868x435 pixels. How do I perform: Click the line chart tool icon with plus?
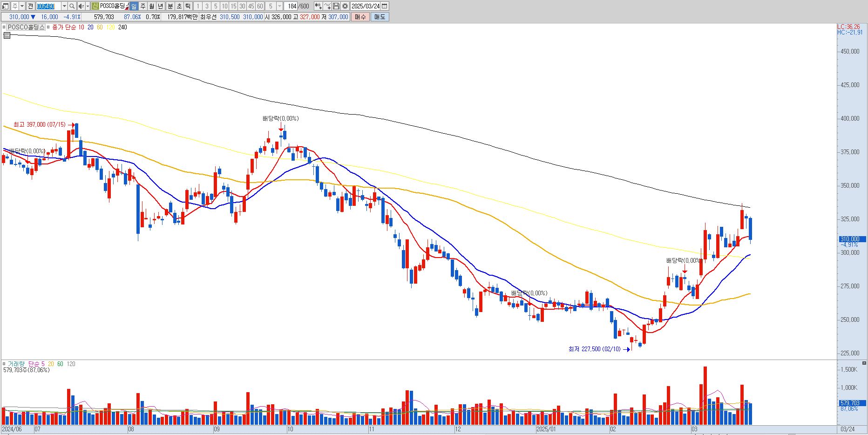(327, 6)
